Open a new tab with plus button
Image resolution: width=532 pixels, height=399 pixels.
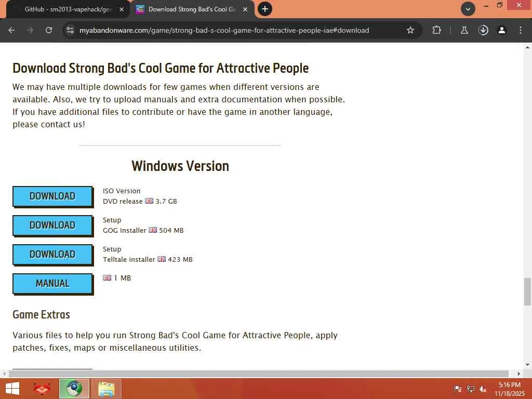tap(265, 9)
